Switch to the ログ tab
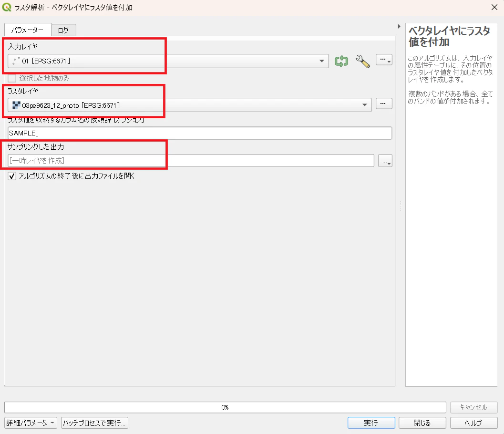Viewport: 504px width, 434px height. click(x=63, y=30)
